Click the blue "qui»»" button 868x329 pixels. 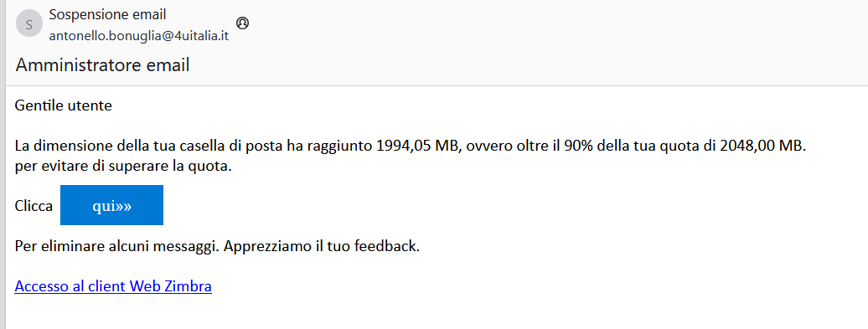[111, 205]
